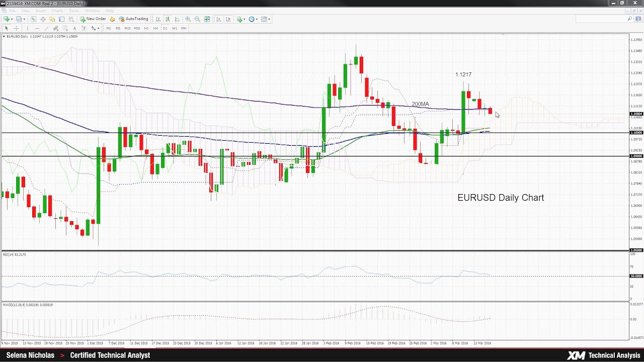
Task: Switch timeframe to W1
Action: tap(175, 28)
